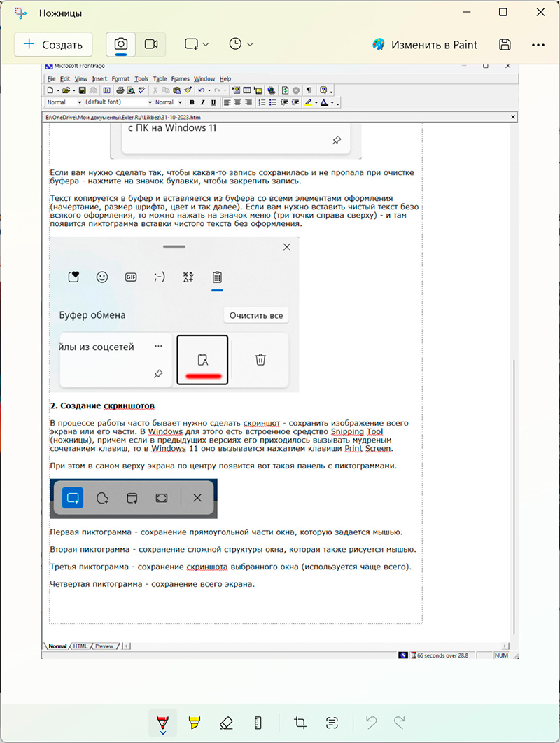Save the snip with floppy disk icon
This screenshot has height=743, width=560.
[505, 44]
